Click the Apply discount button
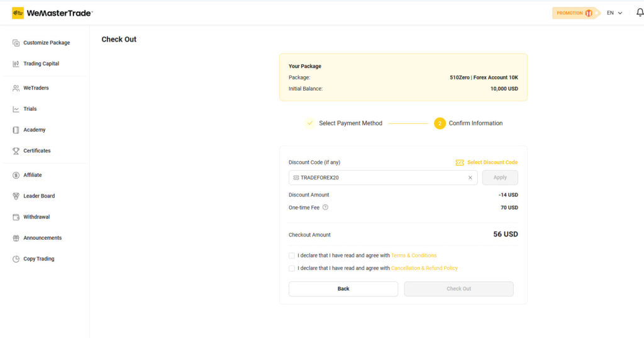Viewport: 644px width, 338px height. point(500,177)
